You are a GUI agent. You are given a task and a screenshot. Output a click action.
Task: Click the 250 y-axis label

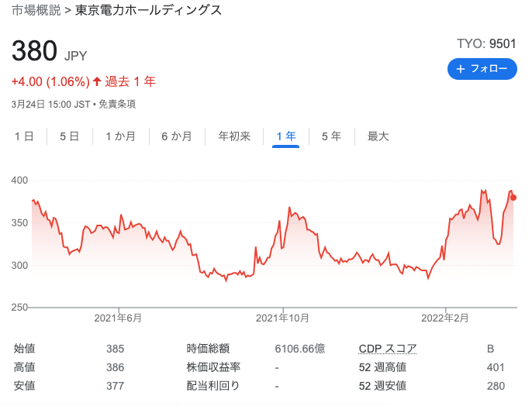[19, 308]
